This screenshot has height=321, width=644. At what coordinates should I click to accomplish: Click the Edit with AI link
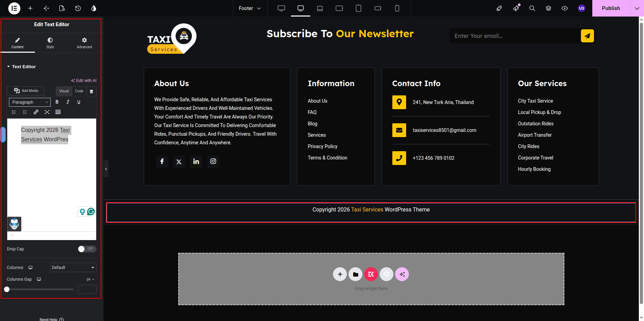[x=84, y=81]
